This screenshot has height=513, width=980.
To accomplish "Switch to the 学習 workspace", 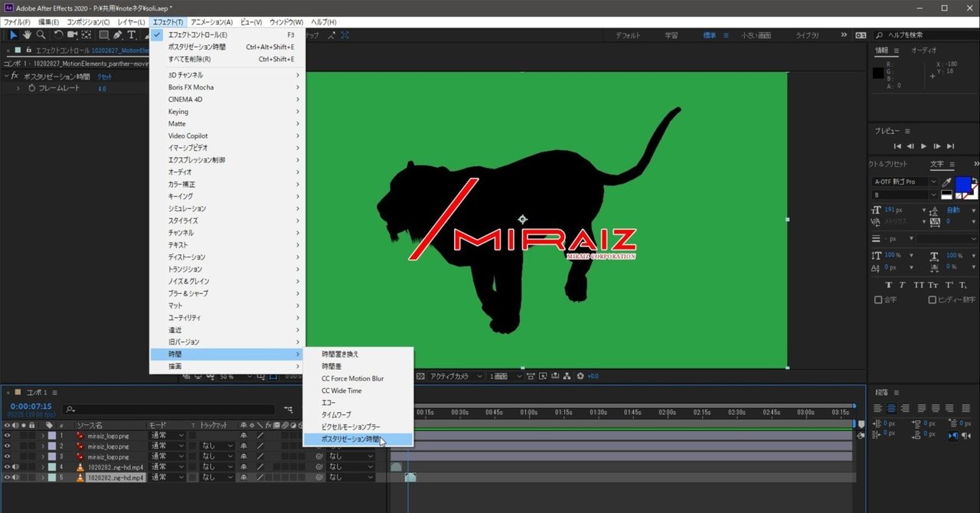I will [671, 35].
